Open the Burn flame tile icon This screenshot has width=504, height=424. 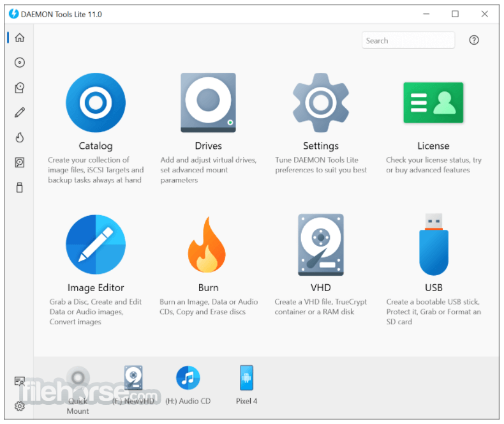[207, 245]
